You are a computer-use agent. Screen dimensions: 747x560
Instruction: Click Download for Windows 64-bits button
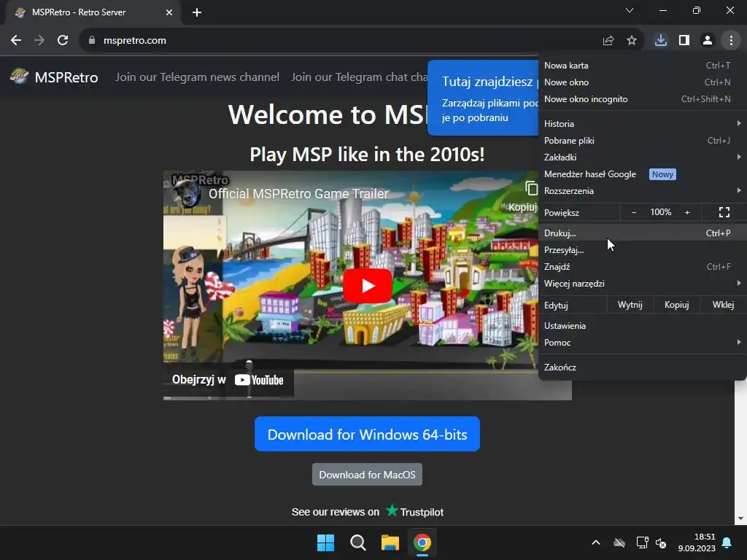point(368,434)
